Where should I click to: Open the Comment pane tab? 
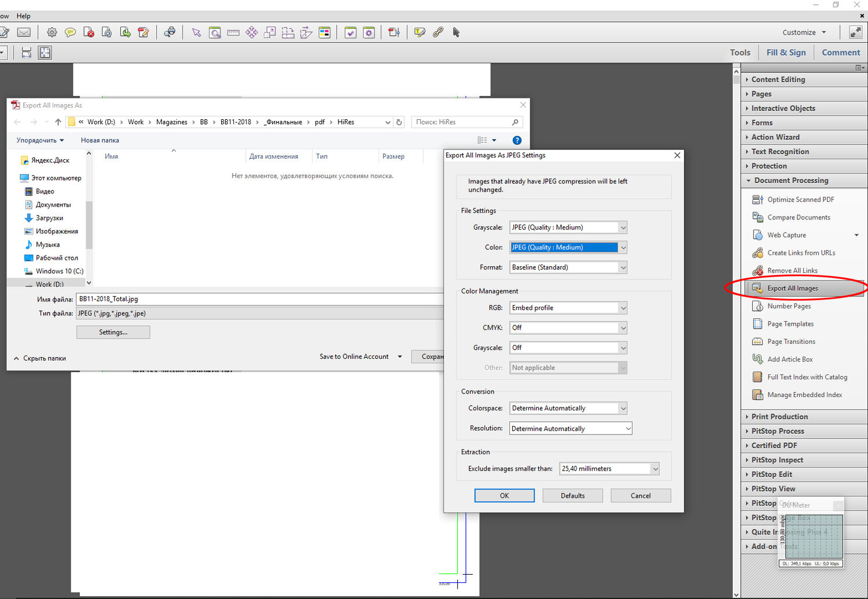(840, 53)
